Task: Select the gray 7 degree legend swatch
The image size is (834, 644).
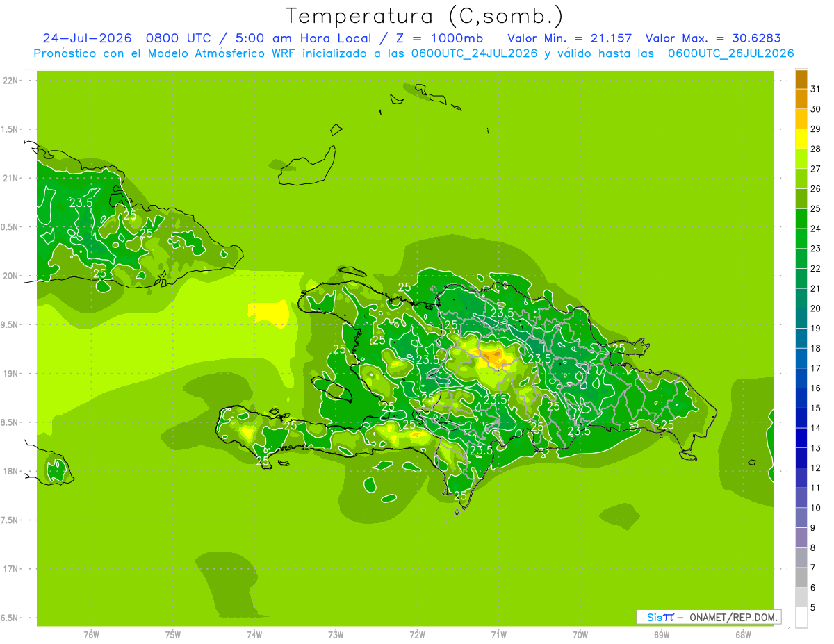Action: [x=801, y=557]
